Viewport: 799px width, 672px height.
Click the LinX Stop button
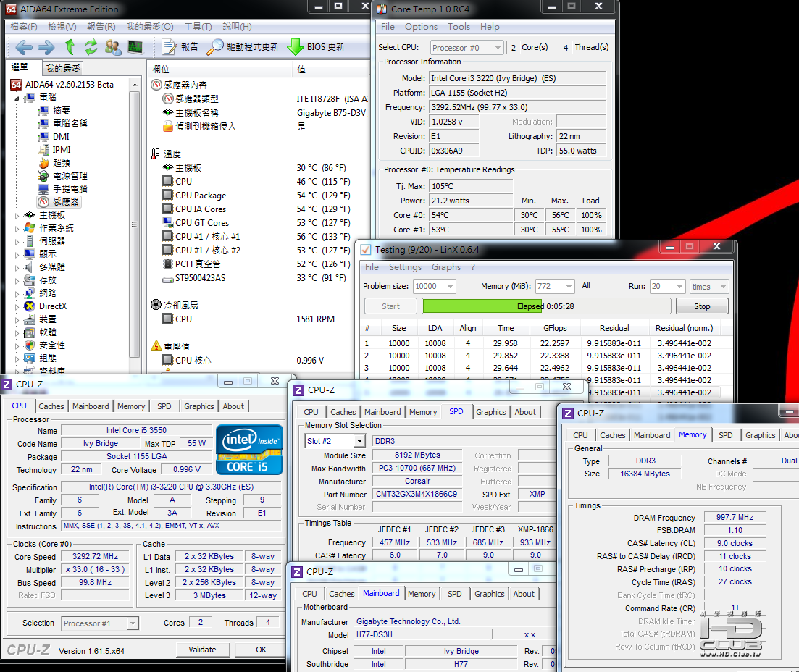(702, 306)
